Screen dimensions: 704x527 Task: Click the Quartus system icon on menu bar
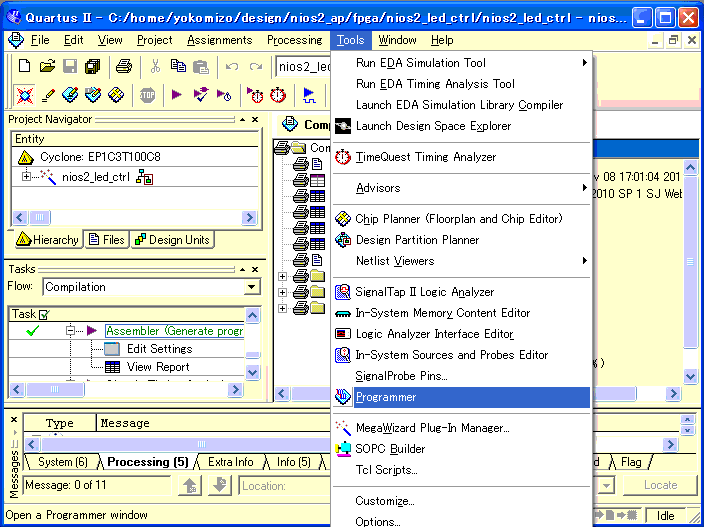coord(15,40)
